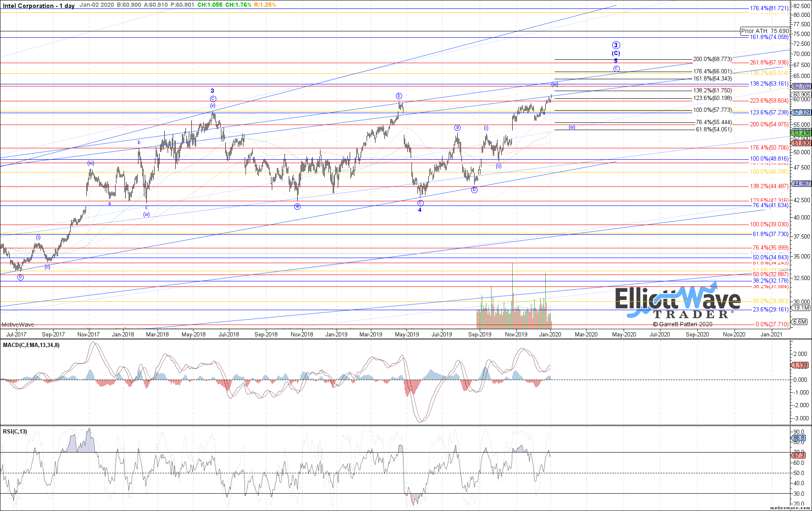
Task: Click the red "0.0%(27.710)" label
Action: (772, 325)
